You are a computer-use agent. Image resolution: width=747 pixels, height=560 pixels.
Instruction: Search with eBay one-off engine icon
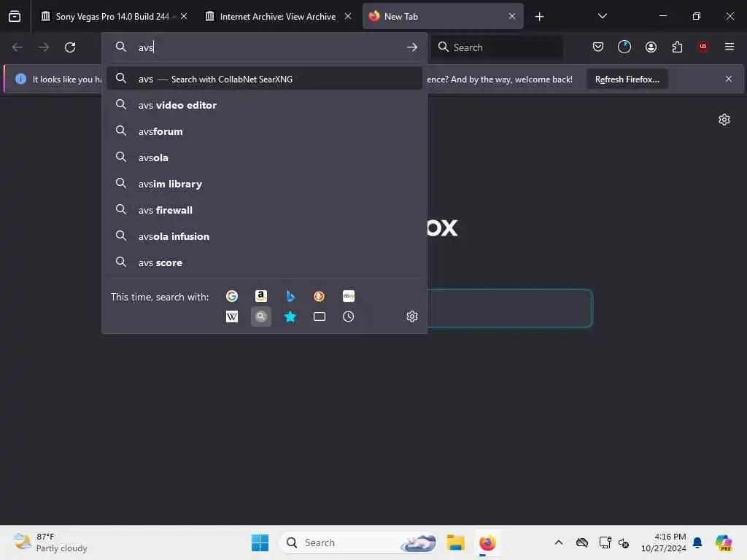pos(348,296)
